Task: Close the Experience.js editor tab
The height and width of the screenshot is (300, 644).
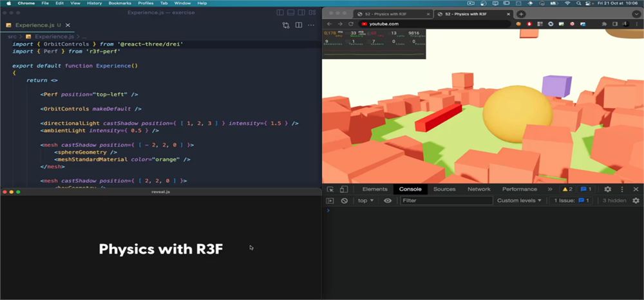Action: [68, 26]
